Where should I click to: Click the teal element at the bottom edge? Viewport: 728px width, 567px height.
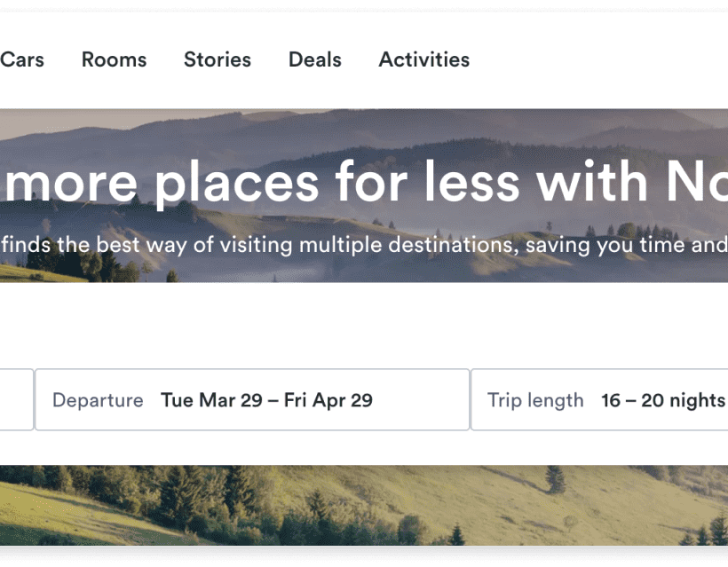364,551
